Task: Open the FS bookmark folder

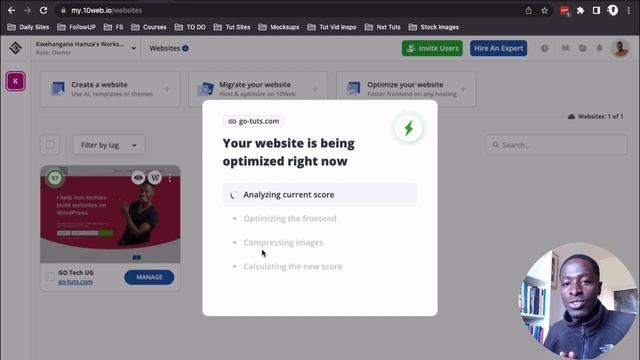Action: [113, 27]
